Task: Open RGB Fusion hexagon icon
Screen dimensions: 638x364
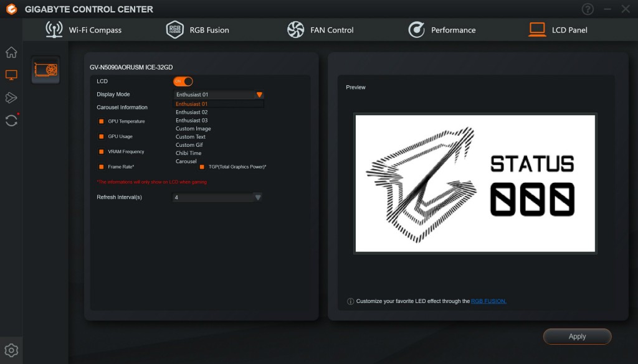Action: [x=175, y=30]
